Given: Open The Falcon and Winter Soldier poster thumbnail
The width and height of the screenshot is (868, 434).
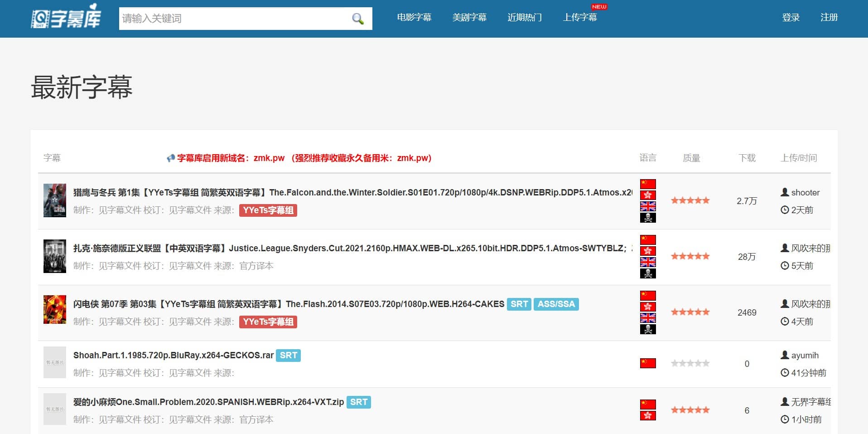Looking at the screenshot, I should coord(55,200).
